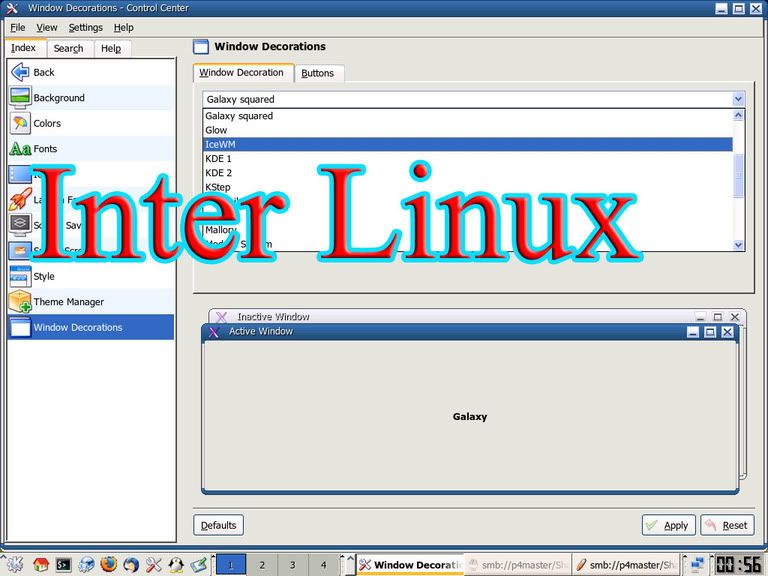Viewport: 768px width, 576px height.
Task: Switch to virtual desktop 3
Action: (x=292, y=565)
